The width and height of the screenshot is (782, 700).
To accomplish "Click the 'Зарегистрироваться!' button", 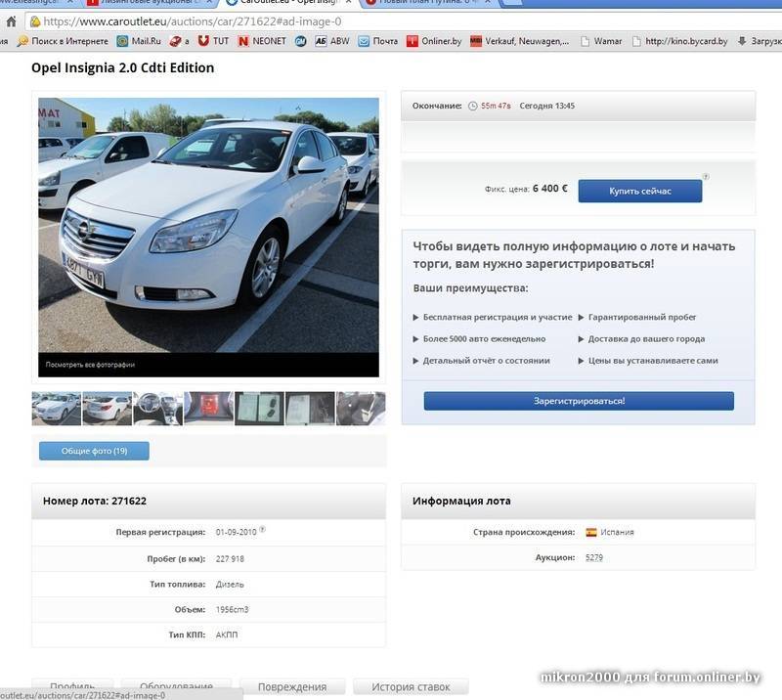I will (579, 401).
